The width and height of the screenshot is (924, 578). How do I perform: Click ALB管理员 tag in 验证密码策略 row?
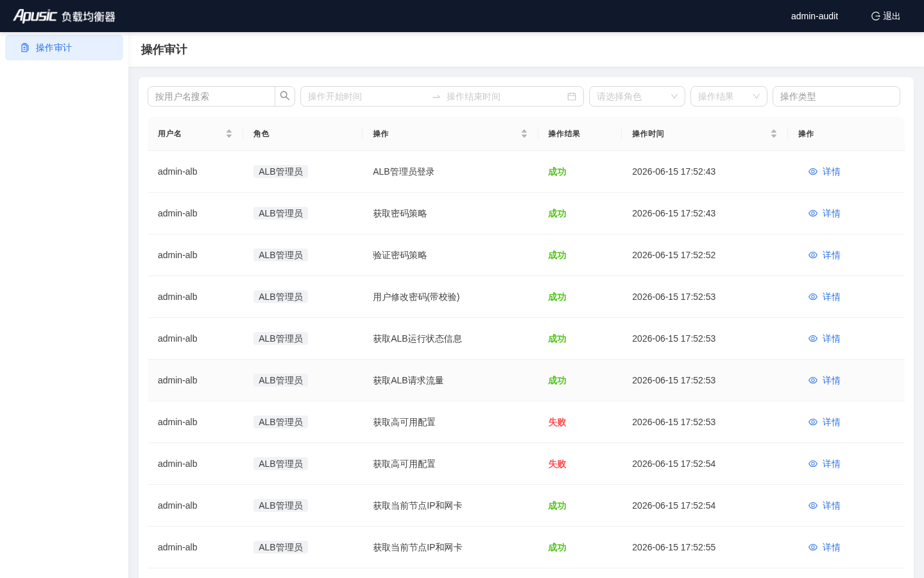(280, 255)
